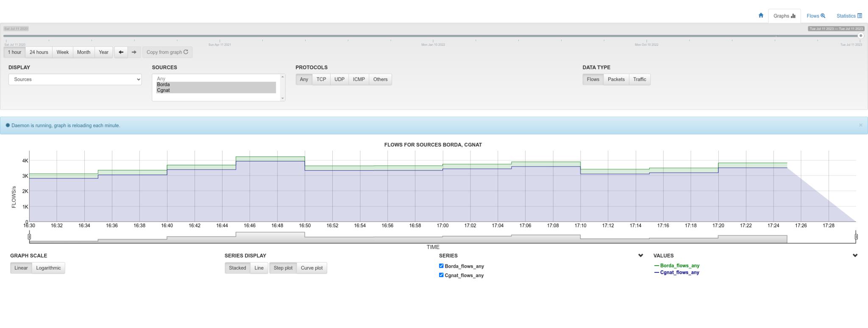Uncheck the Cgnat_flows_any series checkbox
Screen dimensions: 868x328
point(441,275)
